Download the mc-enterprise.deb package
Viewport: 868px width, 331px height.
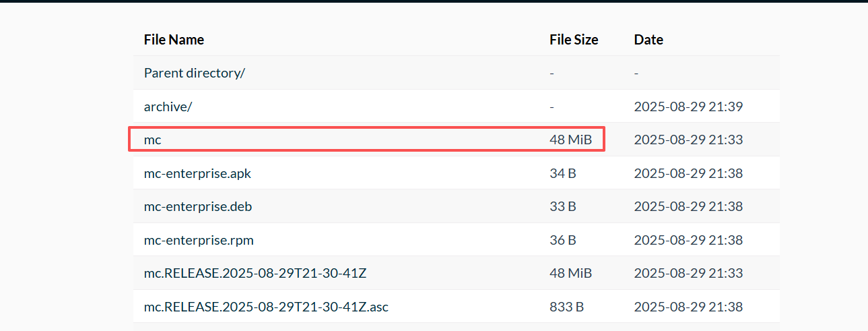[x=198, y=206]
